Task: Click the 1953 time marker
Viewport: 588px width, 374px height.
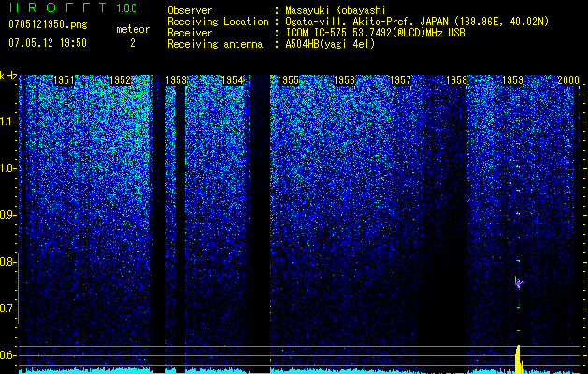Action: [x=177, y=80]
